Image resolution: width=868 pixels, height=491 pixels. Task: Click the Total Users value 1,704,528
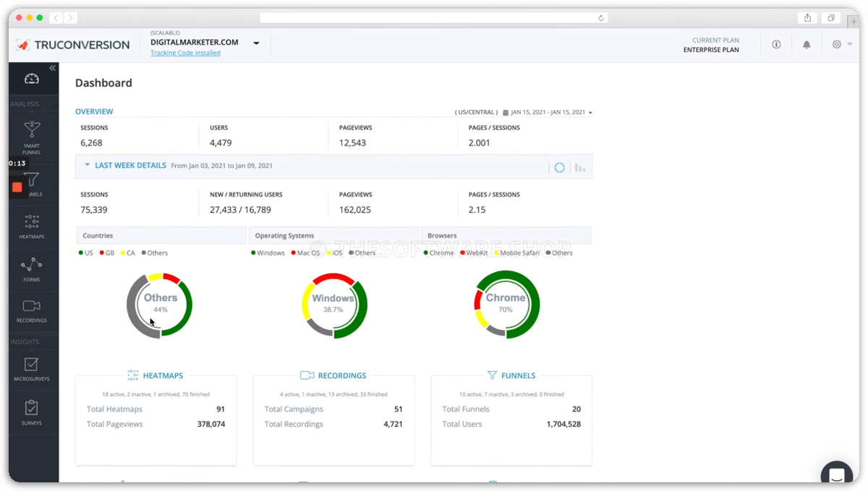click(563, 424)
